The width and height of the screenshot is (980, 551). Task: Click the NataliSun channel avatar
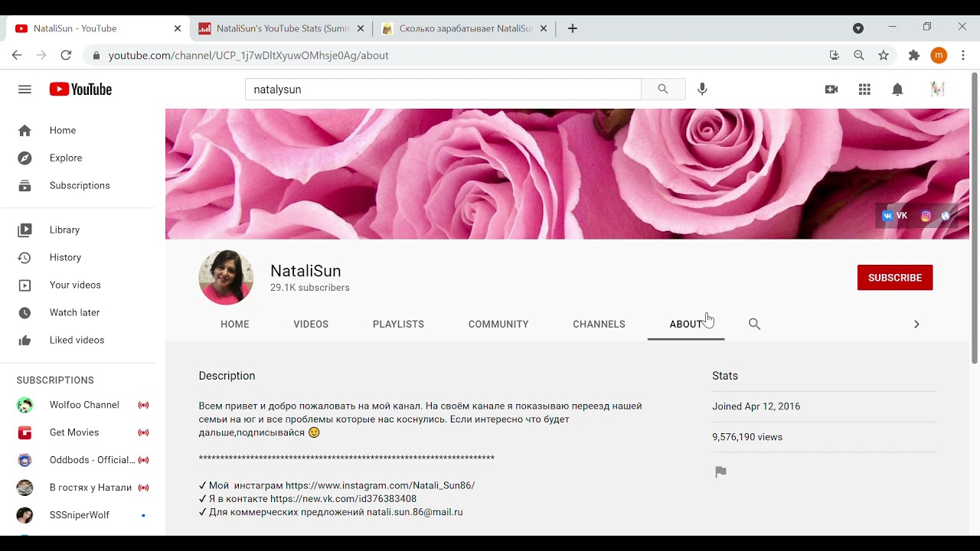pyautogui.click(x=226, y=278)
